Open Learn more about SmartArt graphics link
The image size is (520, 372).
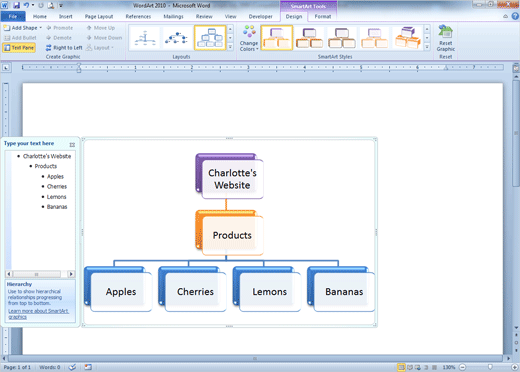point(38,314)
